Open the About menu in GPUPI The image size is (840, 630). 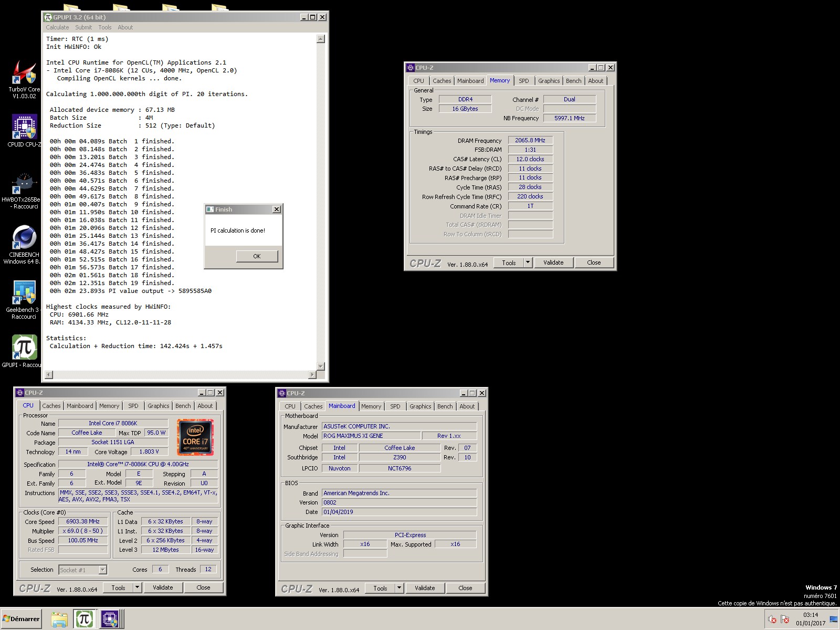point(125,27)
